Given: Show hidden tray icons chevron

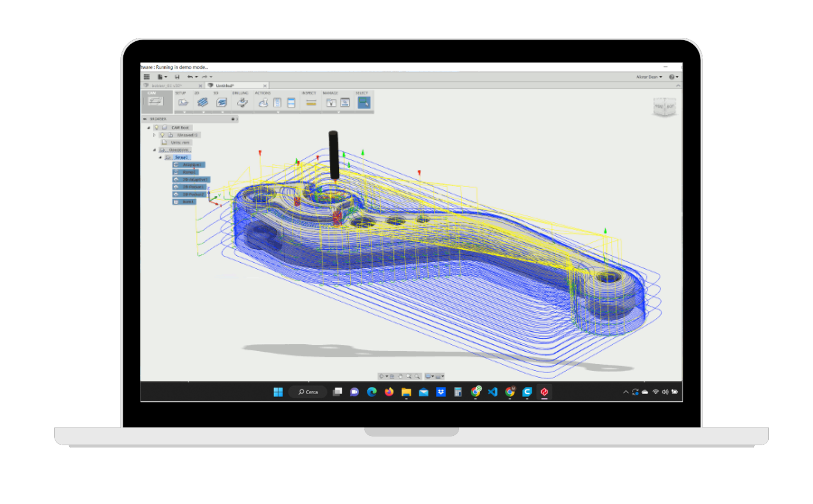Looking at the screenshot, I should pos(625,392).
